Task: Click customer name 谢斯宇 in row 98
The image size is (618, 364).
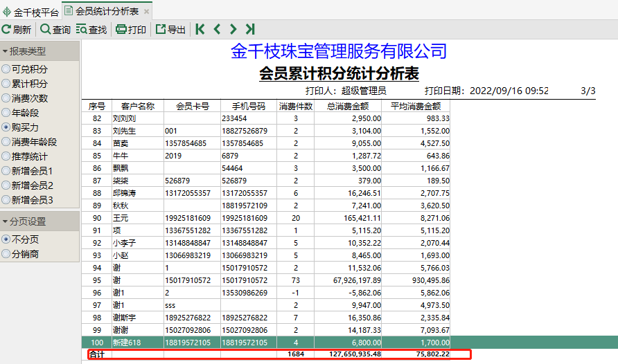Action: click(124, 318)
